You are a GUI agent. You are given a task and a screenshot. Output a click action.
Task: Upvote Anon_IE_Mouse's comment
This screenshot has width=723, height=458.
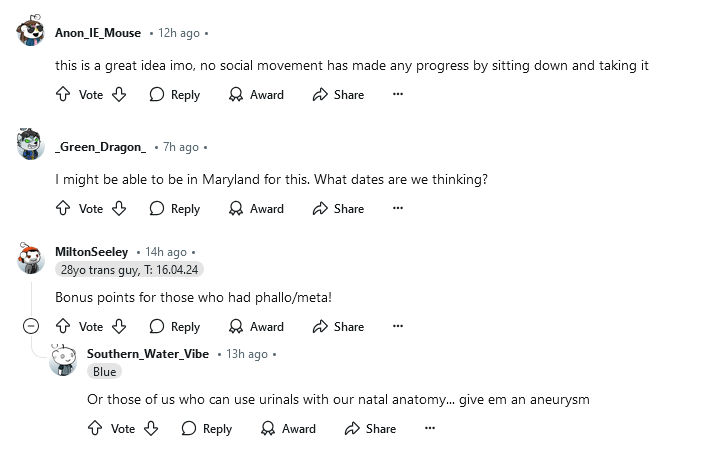pyautogui.click(x=63, y=95)
